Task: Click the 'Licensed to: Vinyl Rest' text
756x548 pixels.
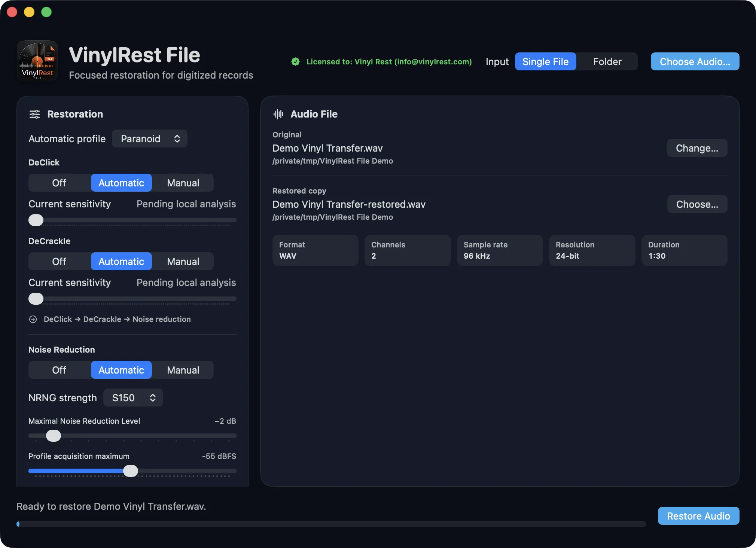Action: 389,62
